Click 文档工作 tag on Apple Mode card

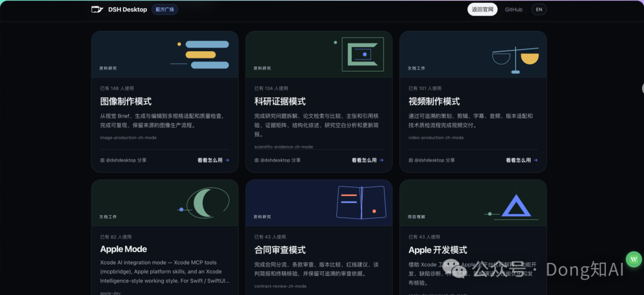[108, 217]
